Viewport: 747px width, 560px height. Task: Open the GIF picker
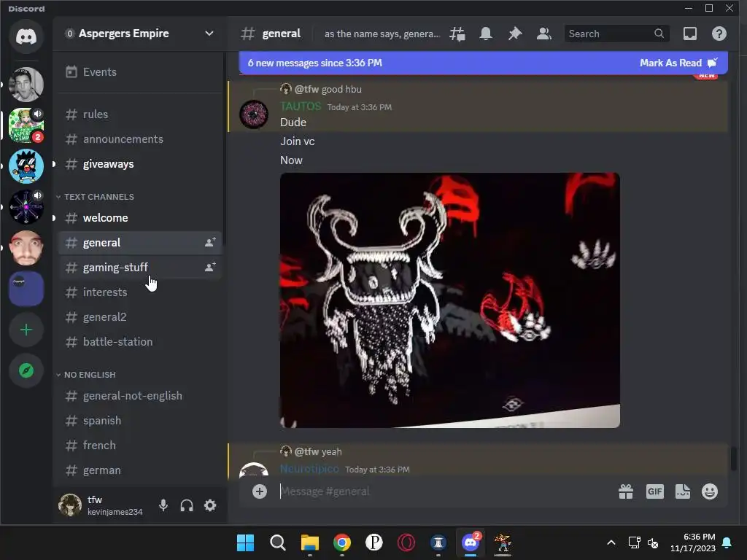654,491
